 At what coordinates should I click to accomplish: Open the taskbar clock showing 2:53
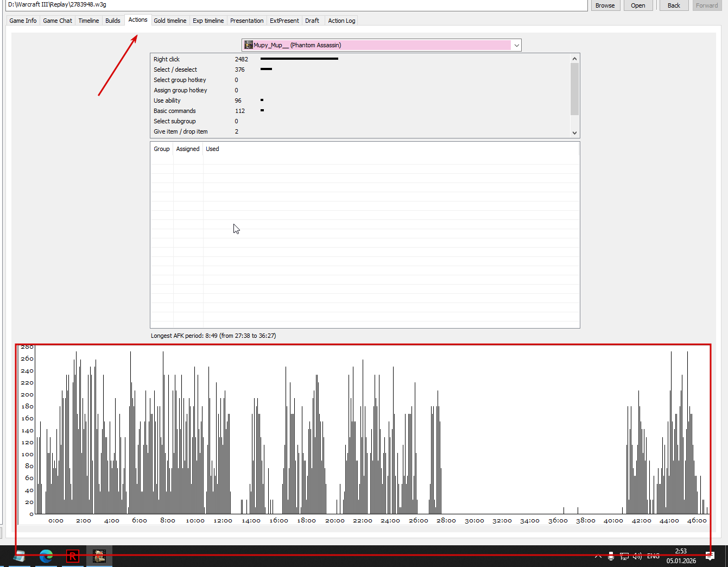tap(681, 556)
